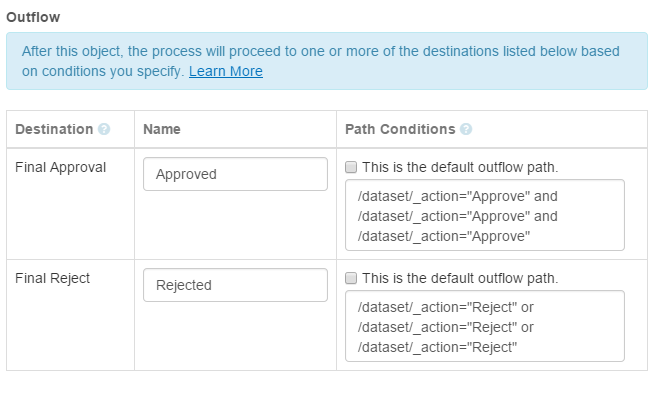Click the Name column header

[x=162, y=129]
